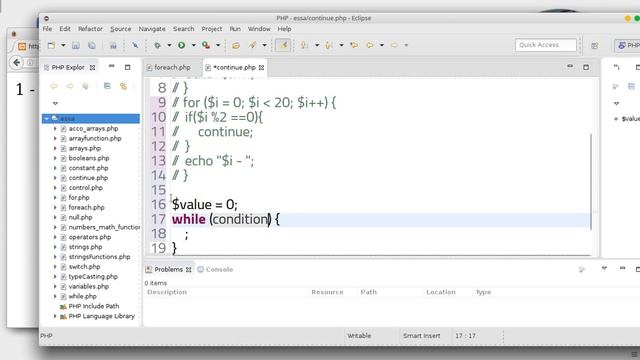The height and width of the screenshot is (360, 640).
Task: Open the New file dropdown arrow
Action: [x=63, y=45]
